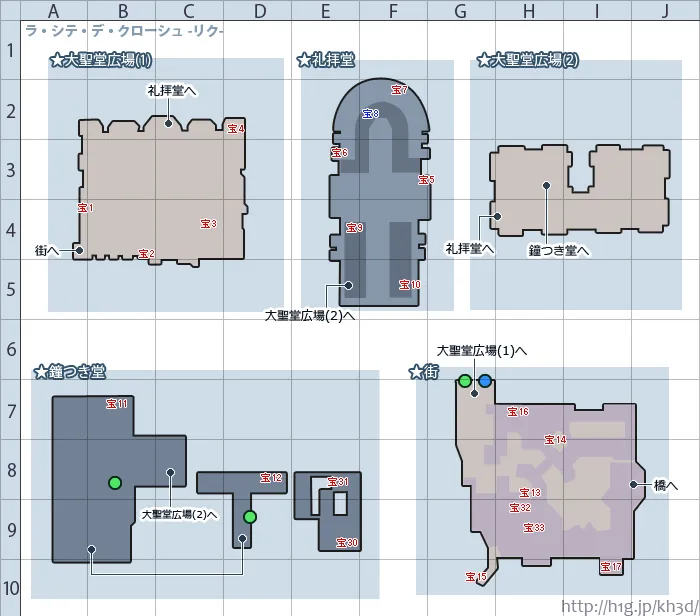Viewport: 700px width, 616px height.
Task: Open the hrg.jp/kh3d URL watermark
Action: coord(629,606)
